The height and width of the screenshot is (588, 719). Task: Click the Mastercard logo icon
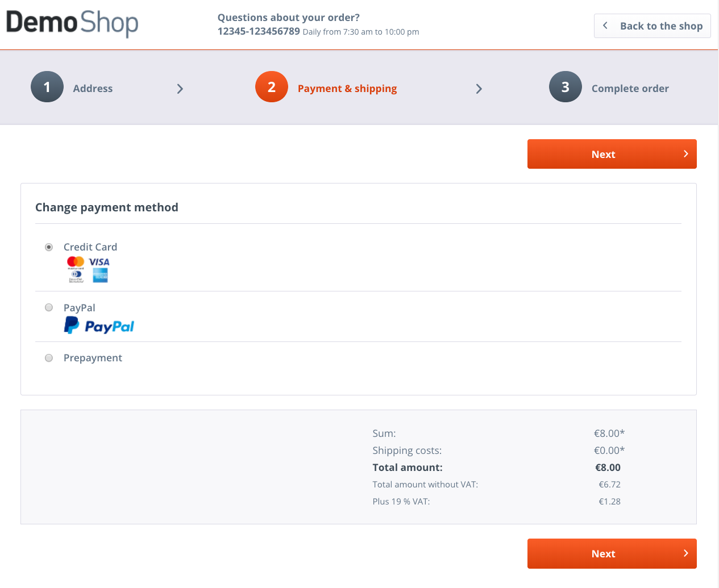click(x=76, y=262)
